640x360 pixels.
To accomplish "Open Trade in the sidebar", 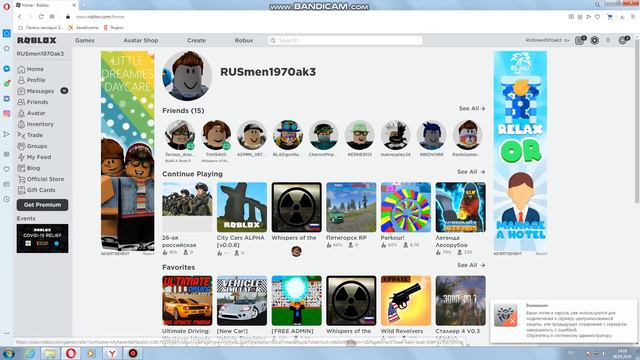I will (30, 135).
